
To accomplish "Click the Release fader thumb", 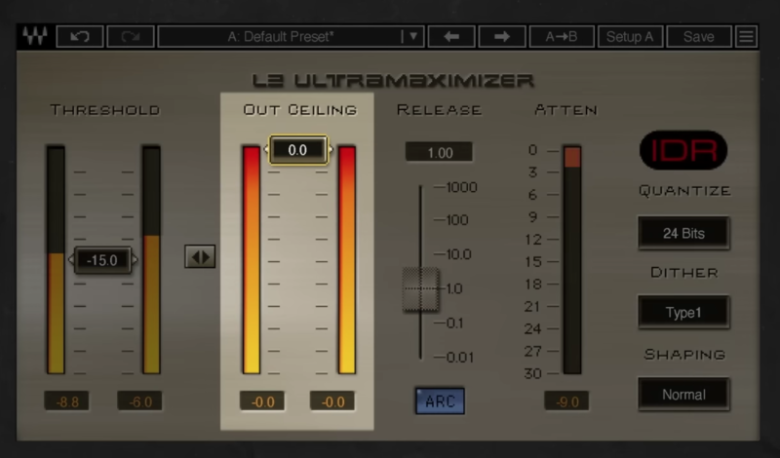I will (x=421, y=289).
